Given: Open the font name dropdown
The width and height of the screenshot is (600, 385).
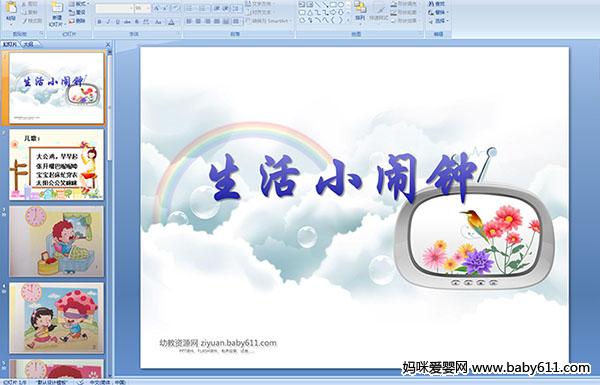Looking at the screenshot, I should coord(114,8).
